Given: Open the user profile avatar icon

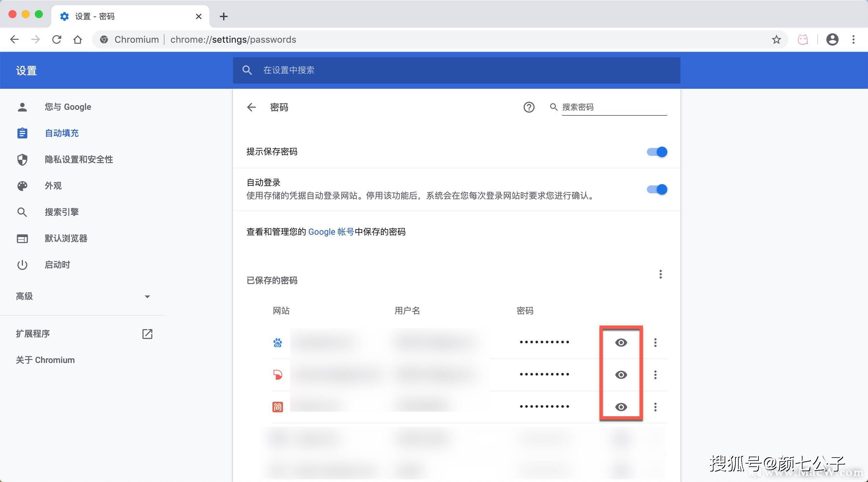Looking at the screenshot, I should point(832,40).
